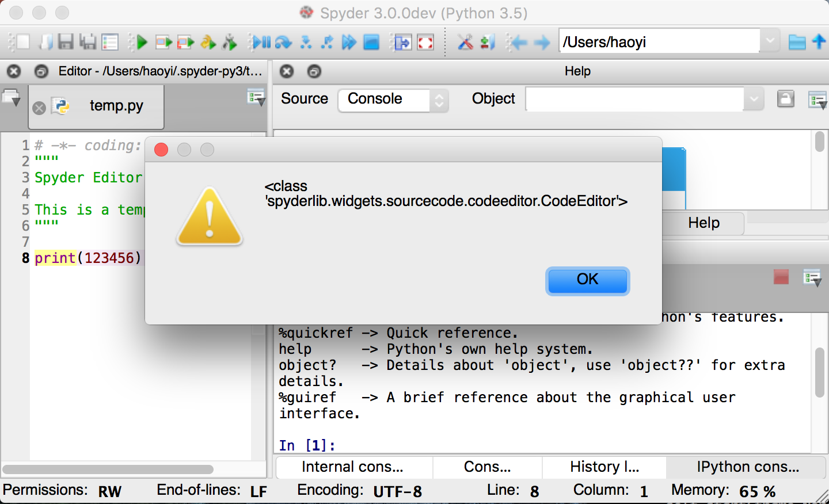
Task: Click the In [1]: console prompt
Action: [307, 446]
